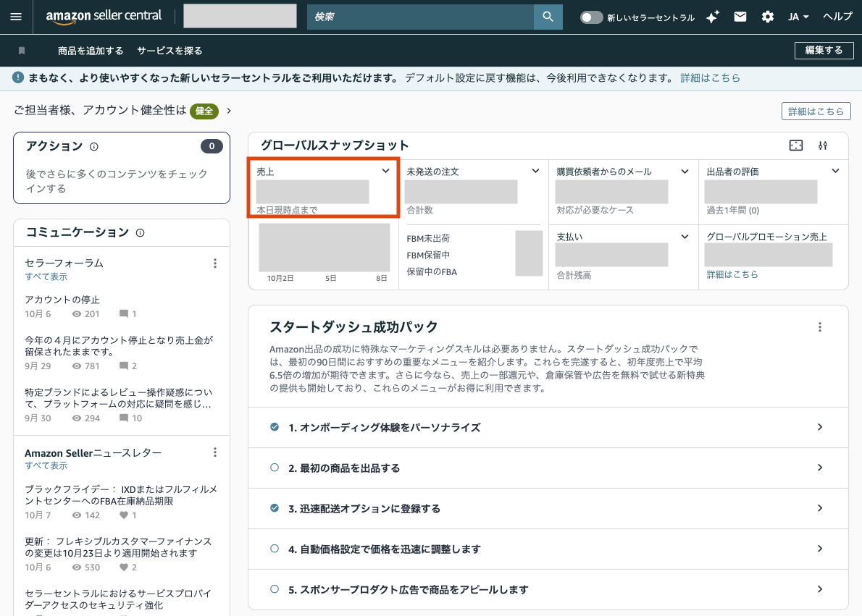Expand the 支払い card chevron

click(x=685, y=236)
